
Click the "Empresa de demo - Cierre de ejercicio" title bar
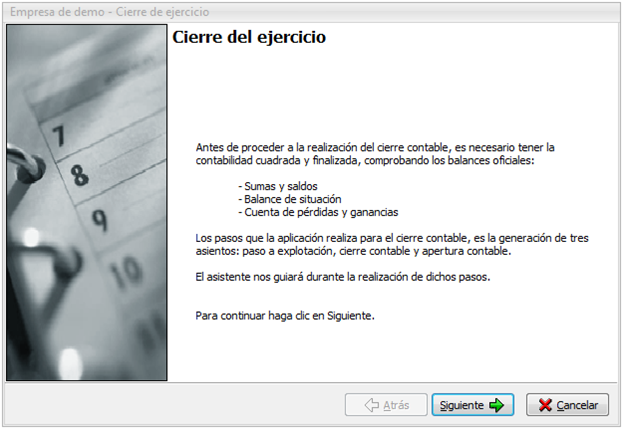(x=312, y=12)
